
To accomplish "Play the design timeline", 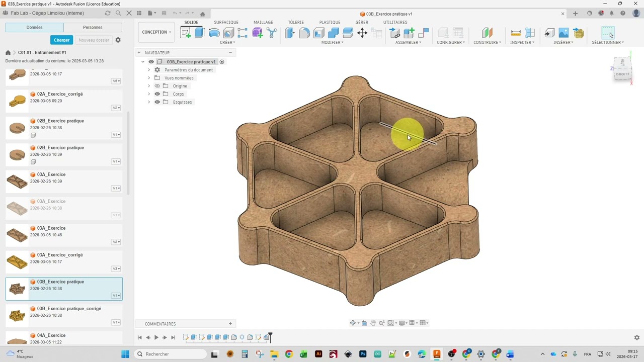I will point(156,337).
